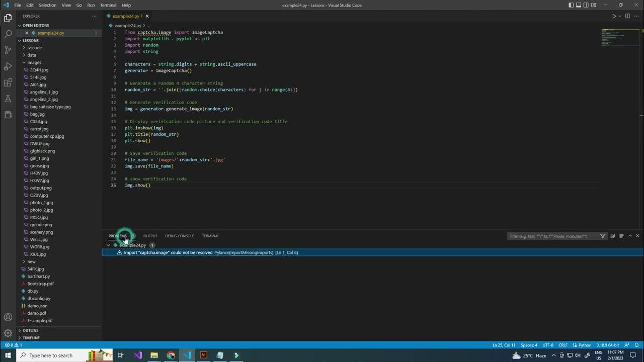The image size is (644, 362).
Task: Open Visual Studio from the taskbar
Action: coord(138,355)
